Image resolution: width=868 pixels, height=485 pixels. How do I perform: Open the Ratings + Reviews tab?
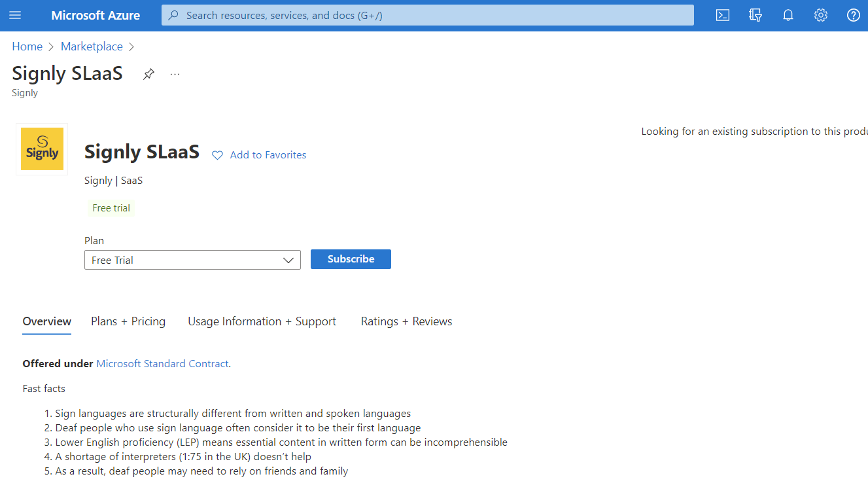point(407,321)
